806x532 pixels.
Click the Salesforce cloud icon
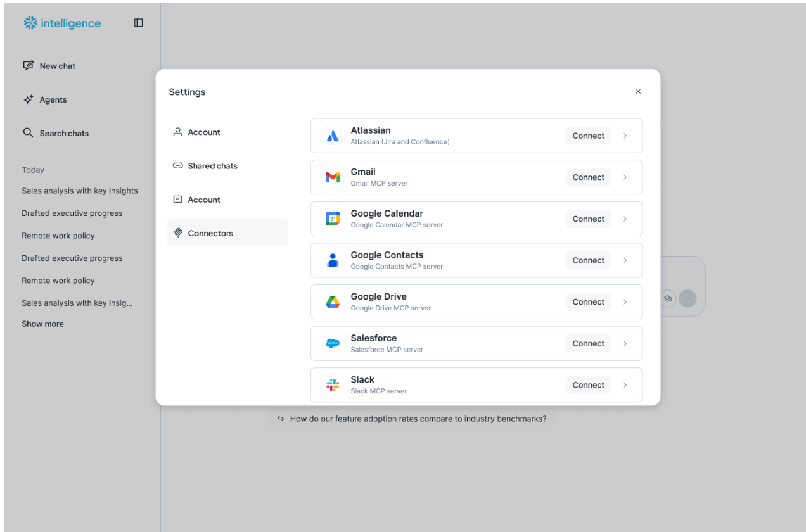point(333,343)
